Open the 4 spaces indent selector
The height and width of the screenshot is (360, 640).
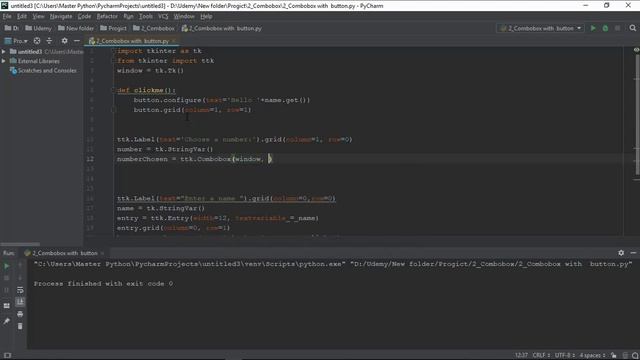pos(592,356)
